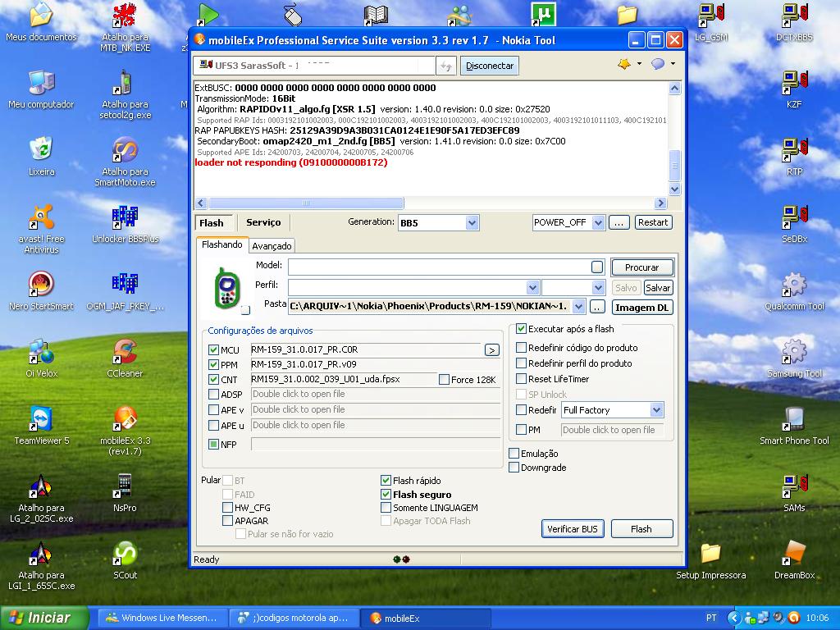
Task: Click the speech bubble icon in mobileEx
Action: point(658,64)
